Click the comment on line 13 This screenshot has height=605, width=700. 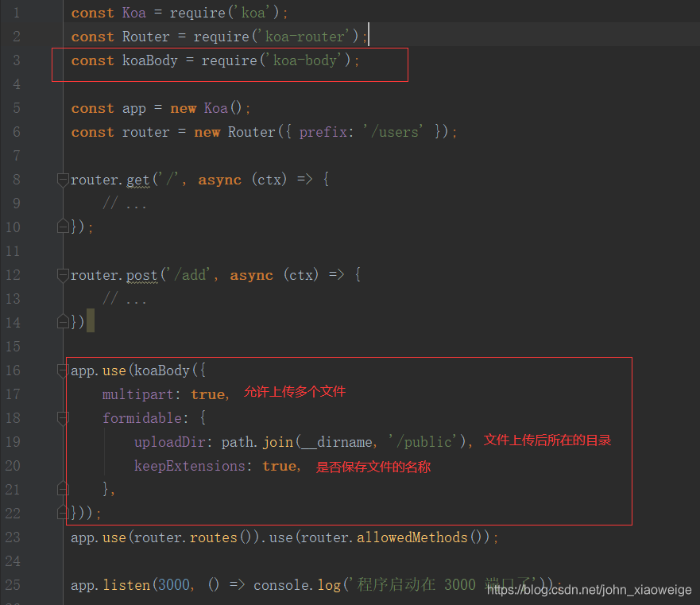point(125,298)
